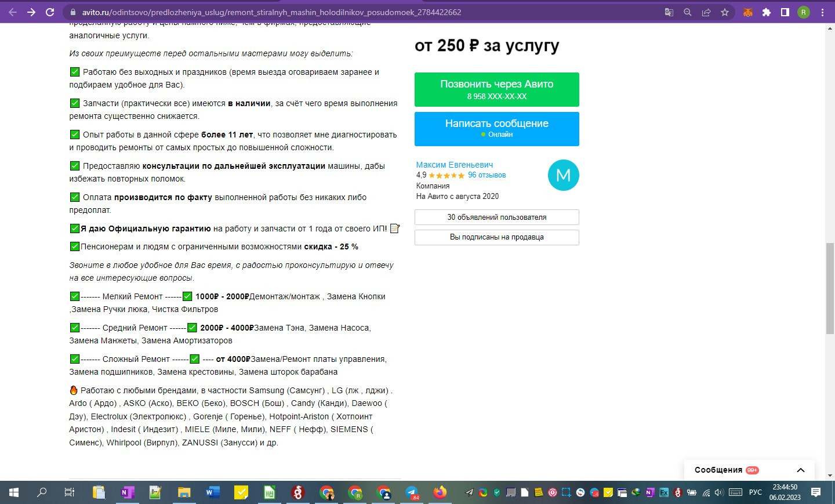This screenshot has height=504, width=835.
Task: Click the site lock icon in address bar
Action: click(x=73, y=12)
